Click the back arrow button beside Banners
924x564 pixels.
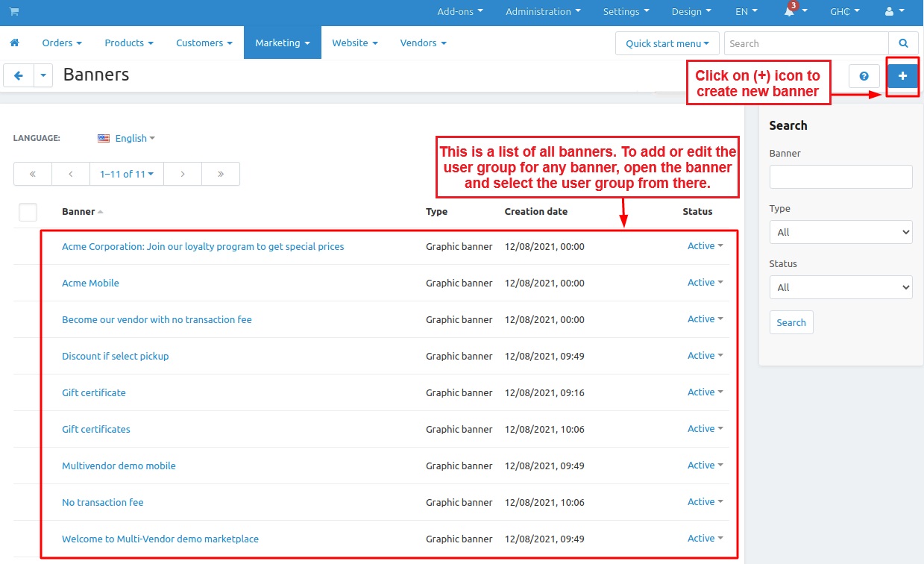(19, 75)
